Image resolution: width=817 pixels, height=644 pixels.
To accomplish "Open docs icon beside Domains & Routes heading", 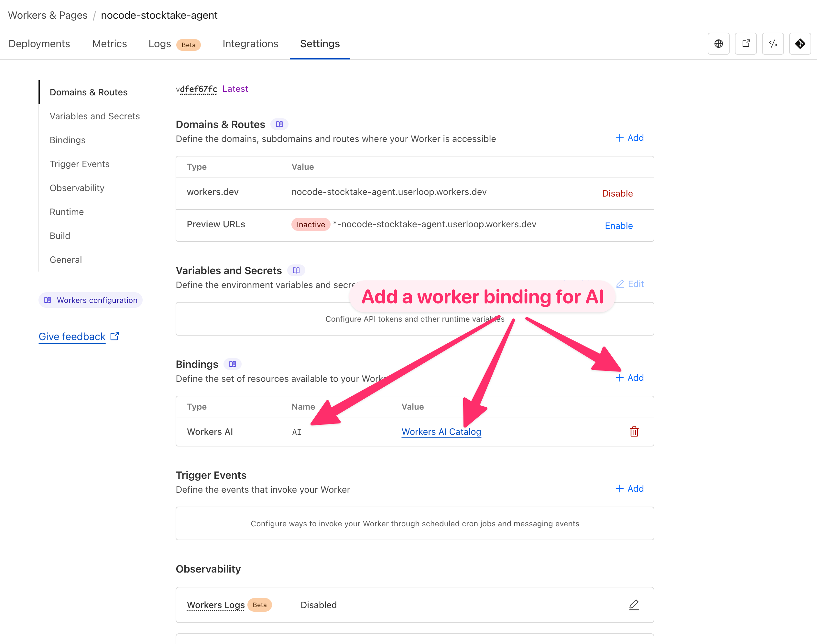I will [x=279, y=124].
